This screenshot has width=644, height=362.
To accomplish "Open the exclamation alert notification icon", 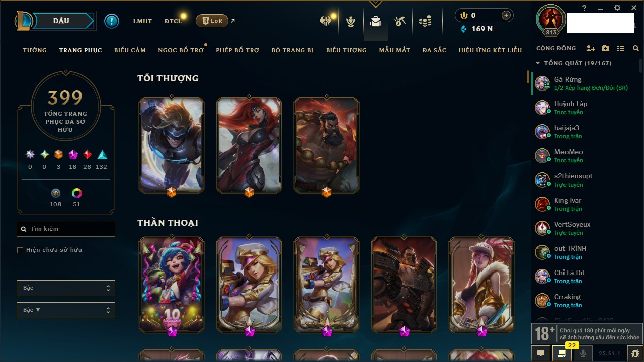I will 112,21.
